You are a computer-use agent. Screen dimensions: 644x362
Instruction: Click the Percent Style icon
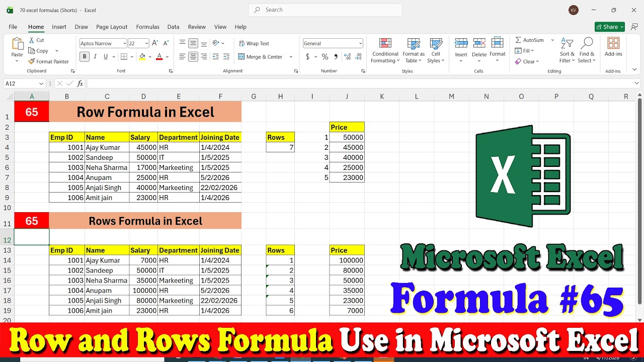pyautogui.click(x=325, y=57)
